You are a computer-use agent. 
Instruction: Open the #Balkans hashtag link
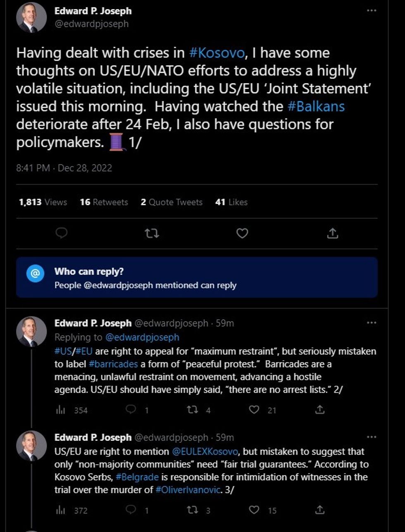tap(316, 106)
